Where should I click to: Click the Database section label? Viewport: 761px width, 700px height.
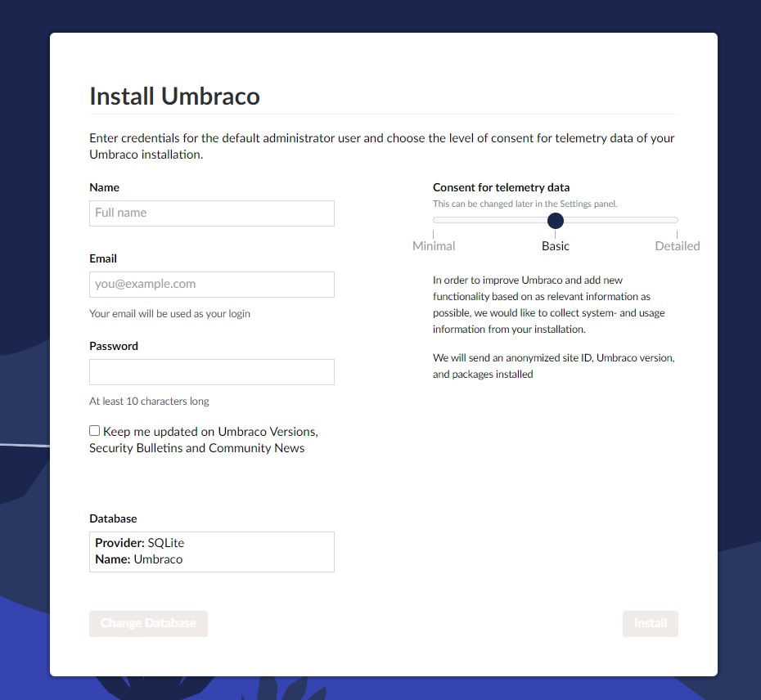[113, 518]
